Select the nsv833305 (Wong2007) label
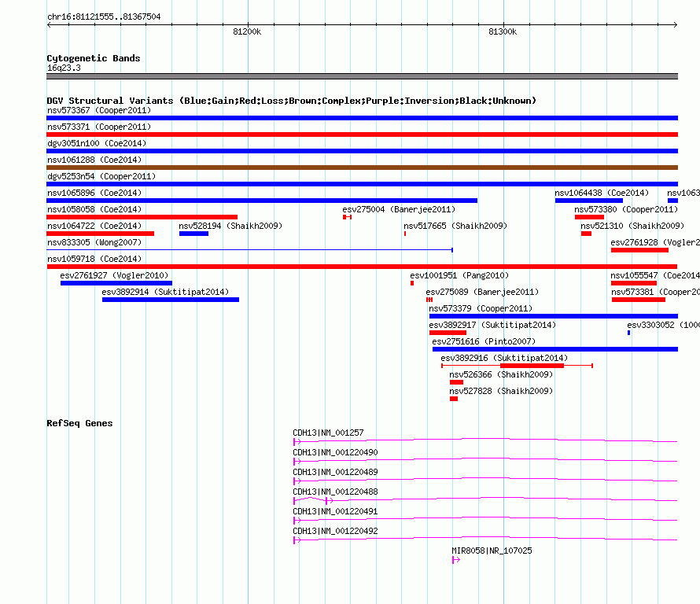Viewport: 700px width, 604px height. tap(94, 242)
